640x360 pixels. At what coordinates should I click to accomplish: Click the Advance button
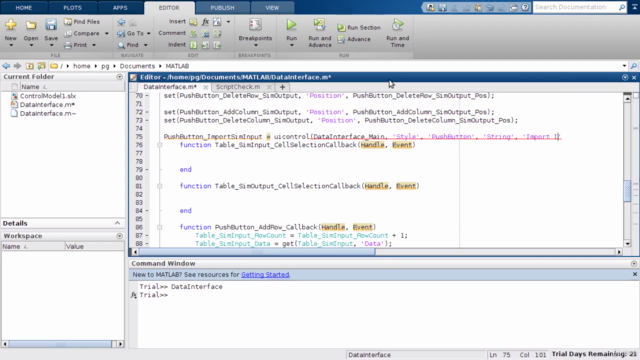[x=354, y=39]
